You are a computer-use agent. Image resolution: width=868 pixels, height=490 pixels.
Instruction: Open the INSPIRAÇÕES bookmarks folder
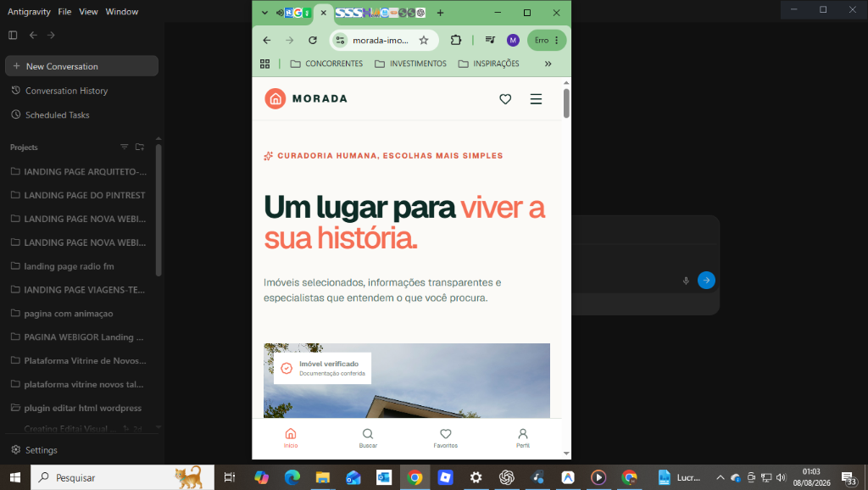[489, 64]
